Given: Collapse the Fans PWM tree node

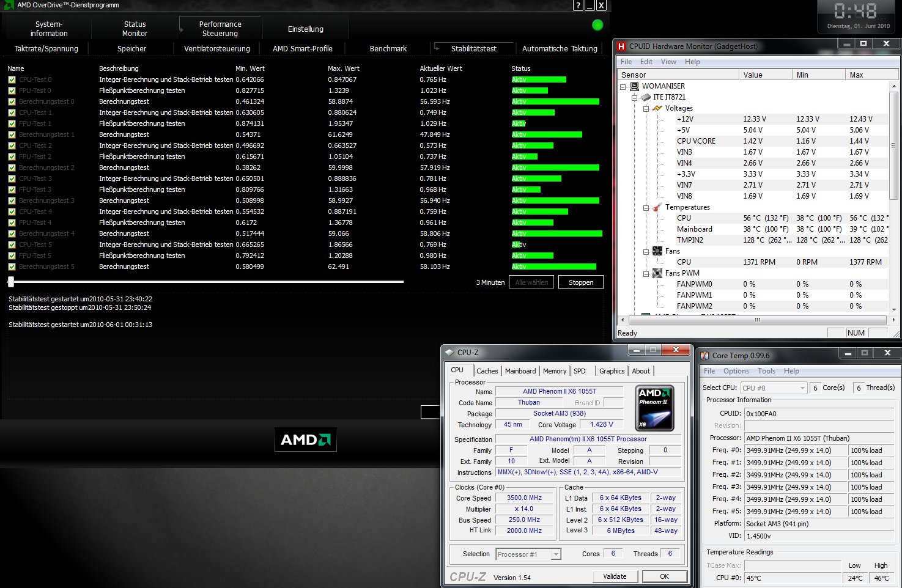Looking at the screenshot, I should point(646,273).
